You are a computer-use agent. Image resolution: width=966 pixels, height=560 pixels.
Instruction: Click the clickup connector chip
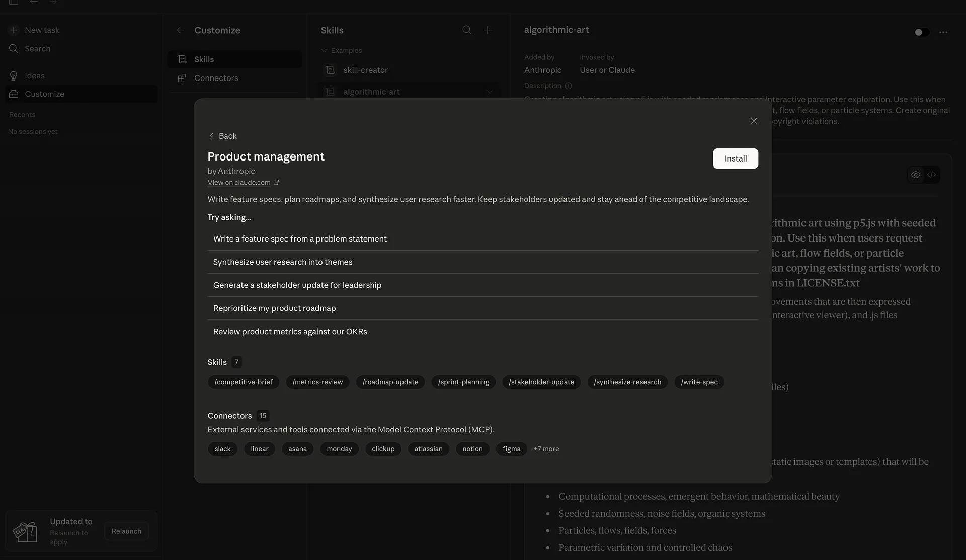(x=383, y=449)
